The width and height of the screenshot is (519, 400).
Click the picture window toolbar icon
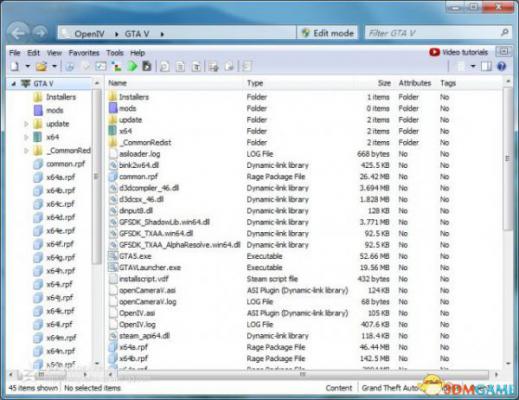tap(101, 66)
